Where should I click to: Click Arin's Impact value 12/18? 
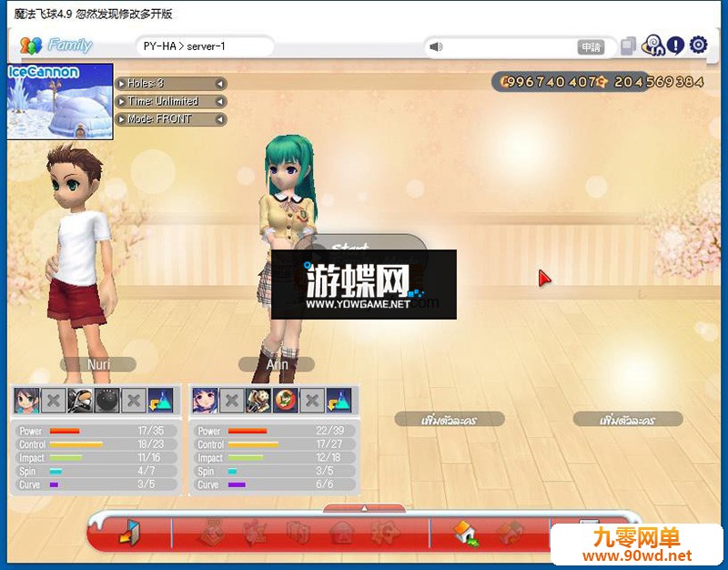(329, 458)
